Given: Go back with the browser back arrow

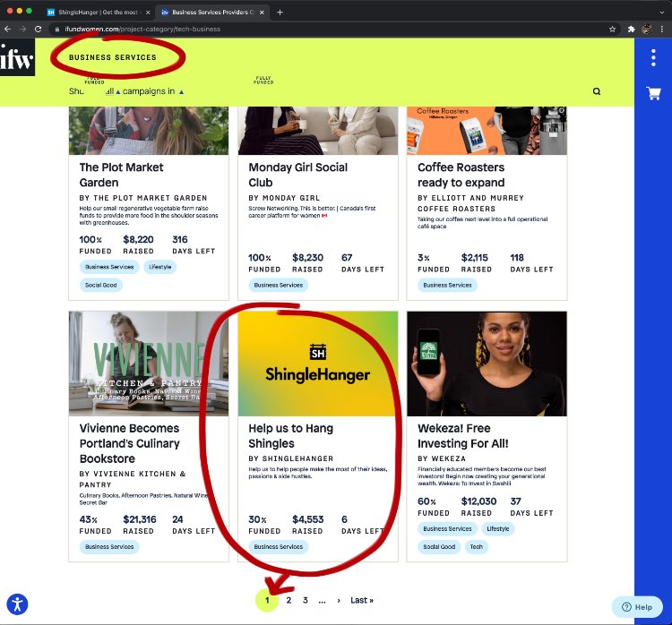Looking at the screenshot, I should 7,29.
